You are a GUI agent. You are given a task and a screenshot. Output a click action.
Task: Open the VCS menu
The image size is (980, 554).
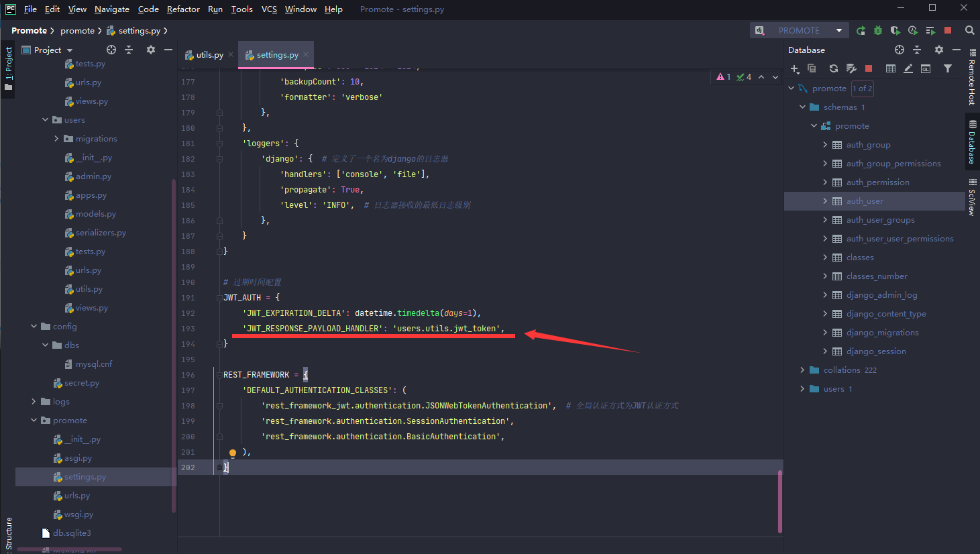coord(269,9)
